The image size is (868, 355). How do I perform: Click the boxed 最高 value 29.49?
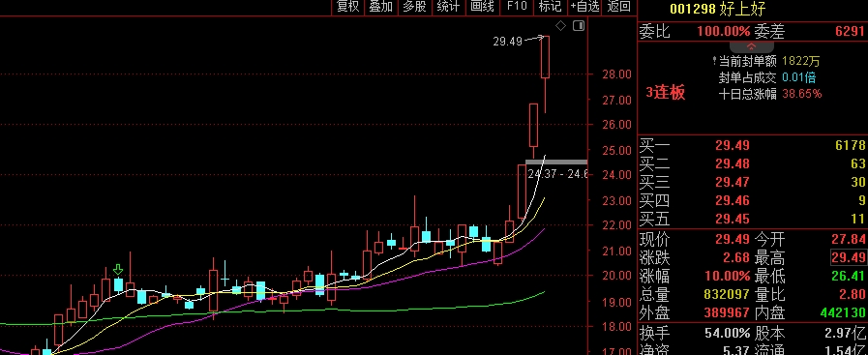click(848, 257)
